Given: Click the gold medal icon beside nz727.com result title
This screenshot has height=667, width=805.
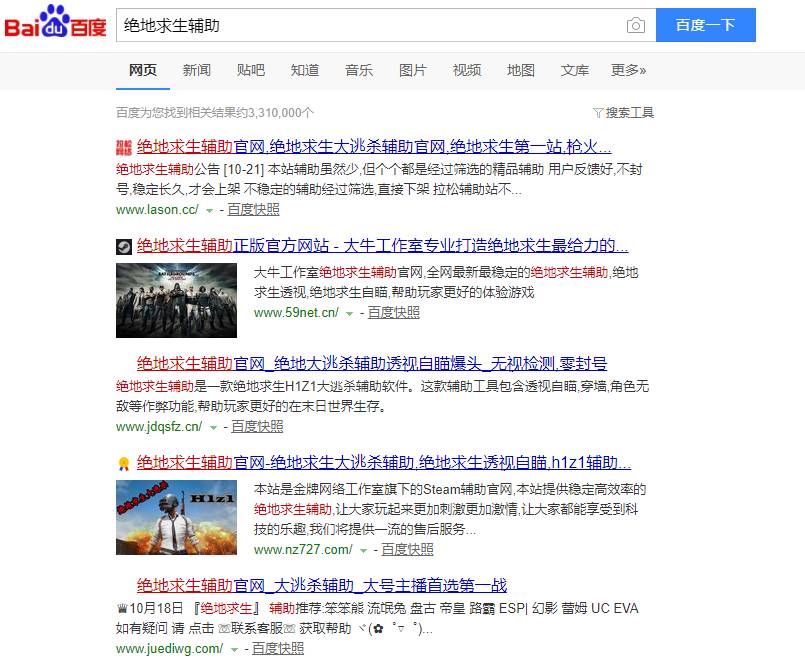Looking at the screenshot, I should click(123, 464).
